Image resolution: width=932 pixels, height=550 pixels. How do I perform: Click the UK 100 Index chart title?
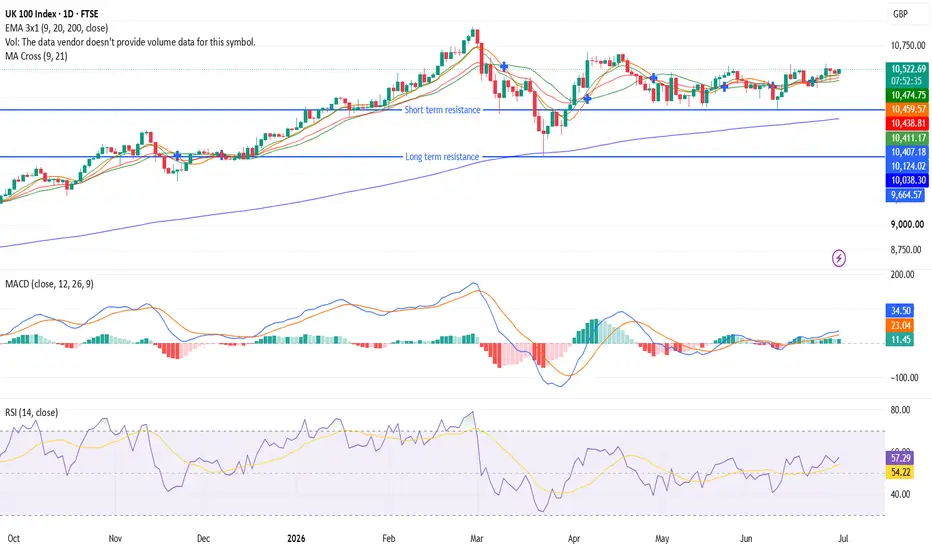52,14
